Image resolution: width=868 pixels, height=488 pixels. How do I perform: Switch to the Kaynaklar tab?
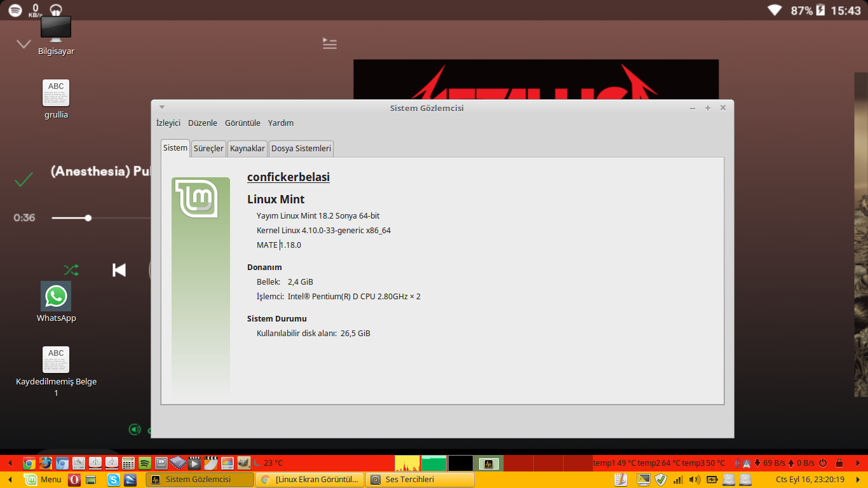(247, 148)
